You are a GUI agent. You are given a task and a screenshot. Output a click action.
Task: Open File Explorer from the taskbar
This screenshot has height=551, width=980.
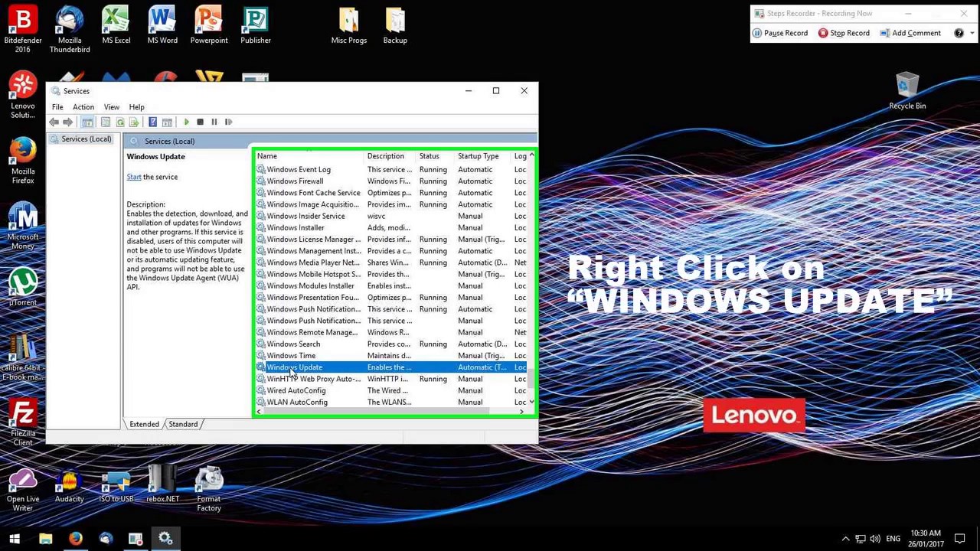45,539
